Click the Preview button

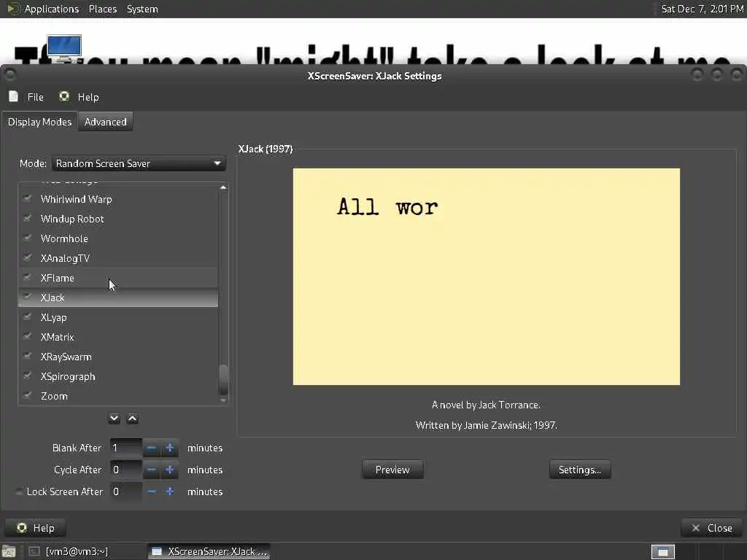point(392,470)
